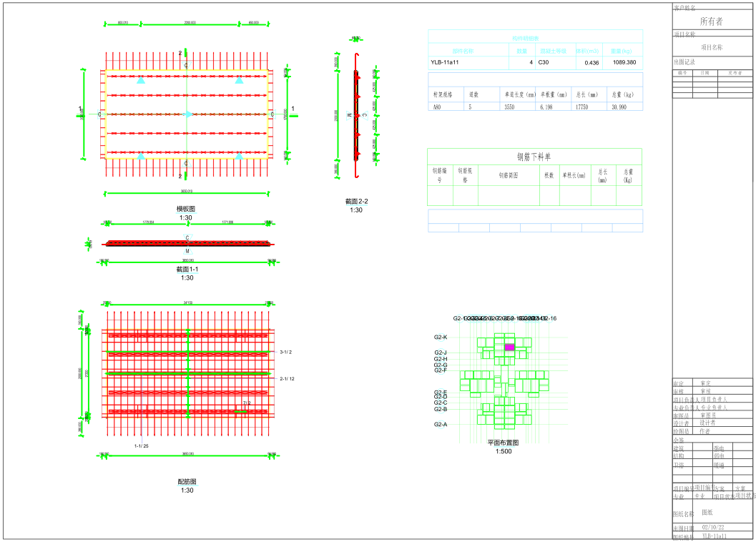The width and height of the screenshot is (756, 542).
Task: Select the '构件明细表' table title
Action: pos(526,38)
